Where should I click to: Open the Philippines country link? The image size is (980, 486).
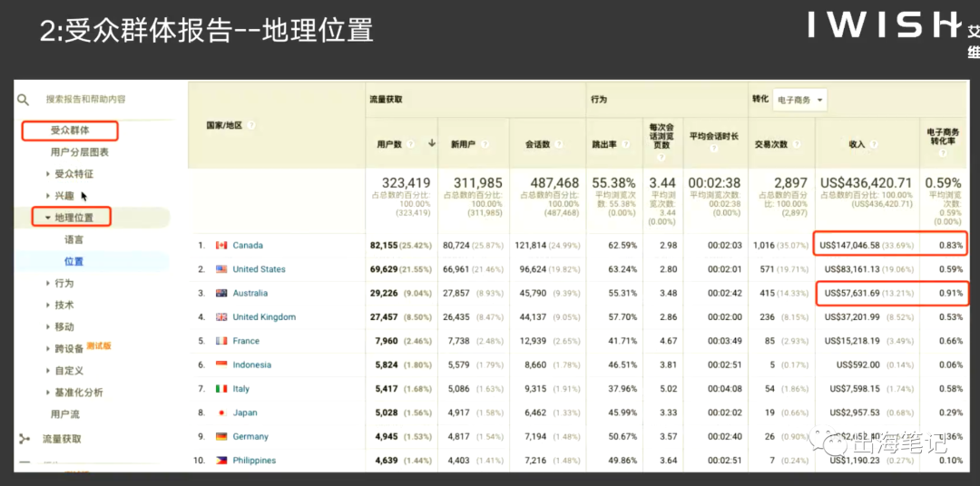point(254,461)
